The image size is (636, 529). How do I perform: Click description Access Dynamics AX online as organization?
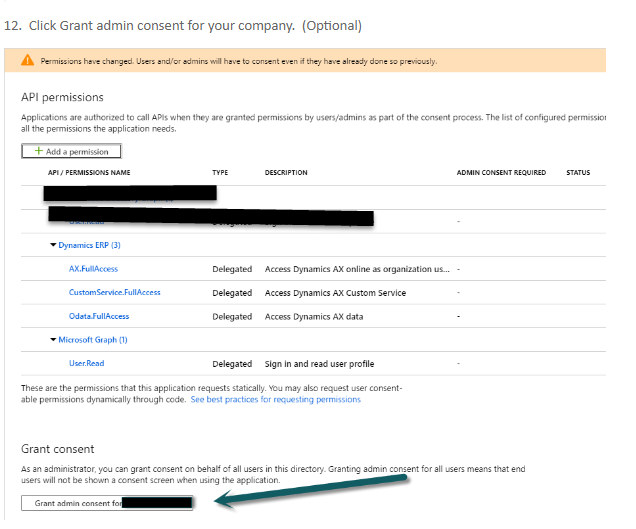tap(357, 269)
